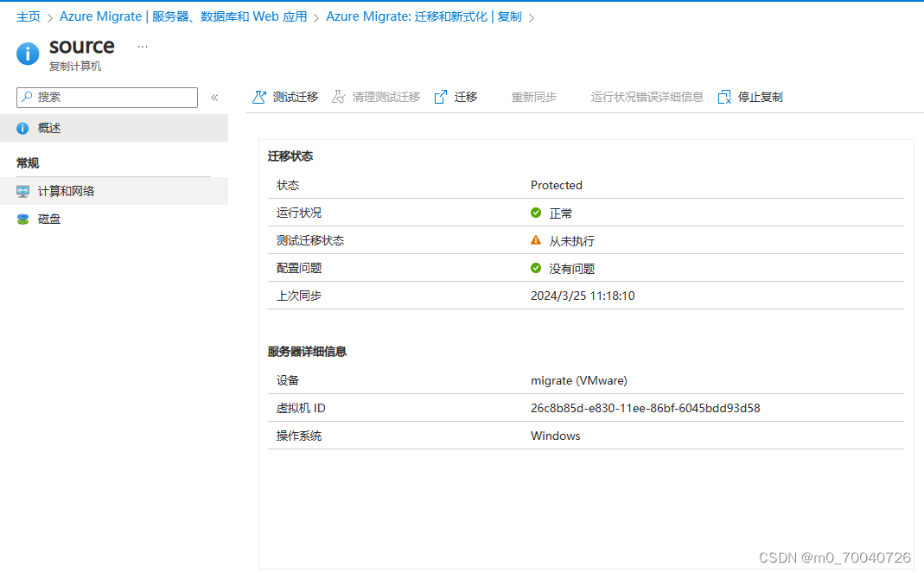This screenshot has height=573, width=924.
Task: Click the clean up test migration icon
Action: point(338,98)
